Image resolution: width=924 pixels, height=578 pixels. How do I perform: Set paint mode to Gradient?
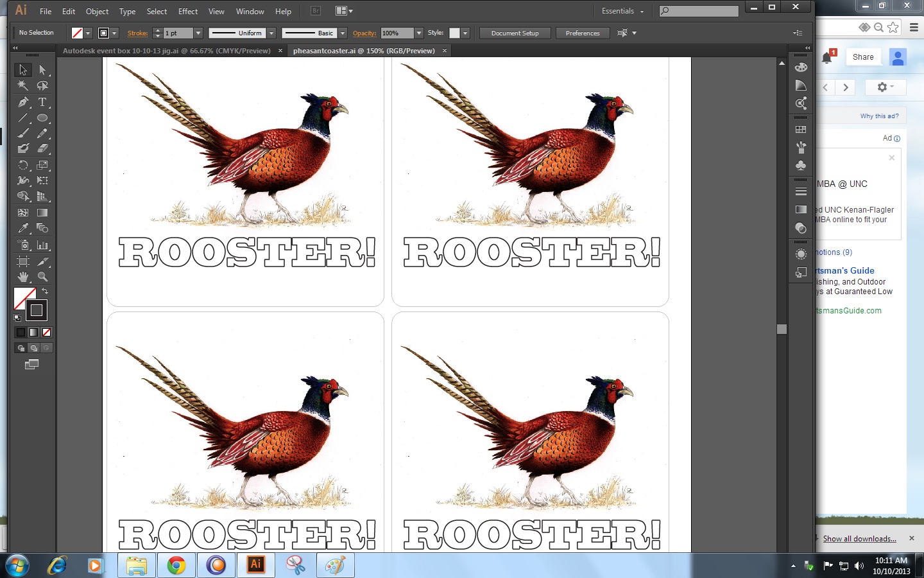[x=33, y=332]
